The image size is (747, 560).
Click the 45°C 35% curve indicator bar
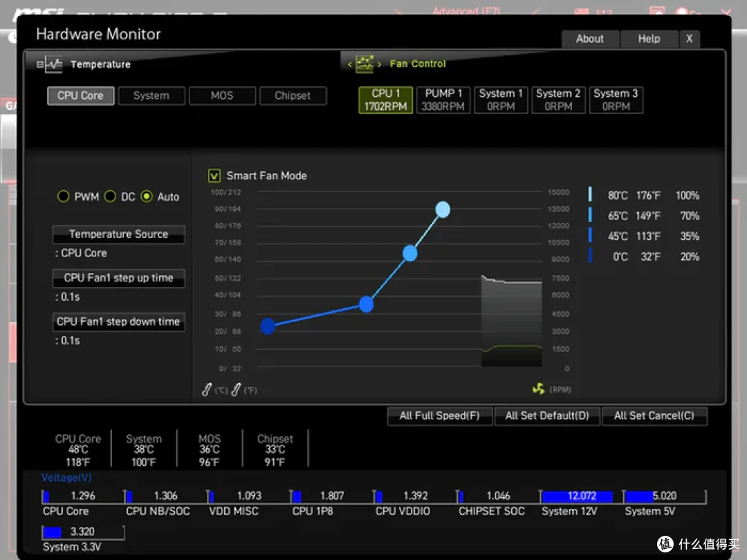(x=590, y=235)
